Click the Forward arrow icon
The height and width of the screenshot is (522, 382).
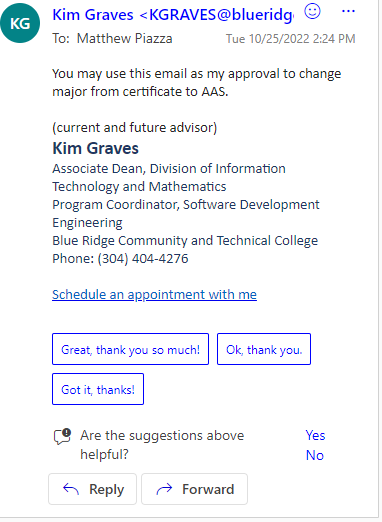[164, 489]
